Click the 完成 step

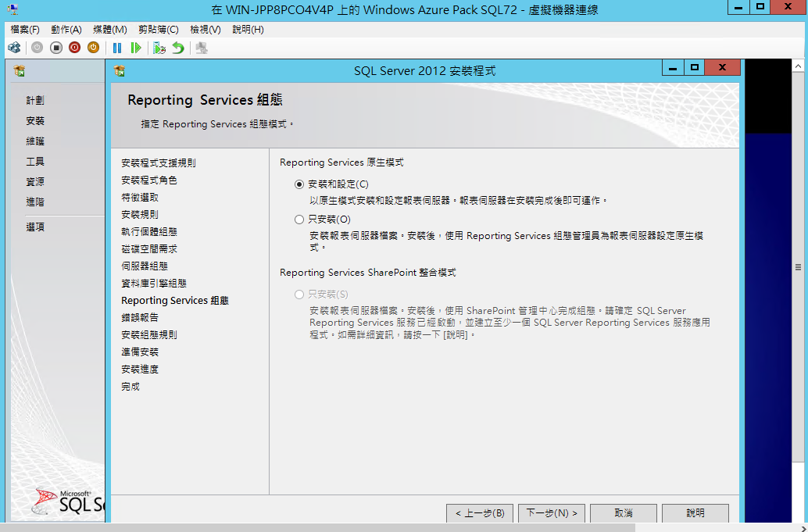click(x=130, y=387)
